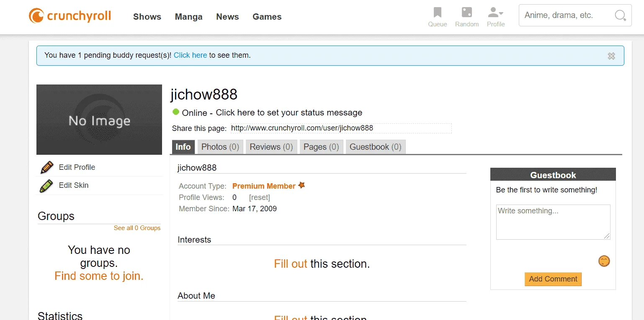This screenshot has width=644, height=320.
Task: Click 'Find some to join.' link
Action: pos(99,276)
